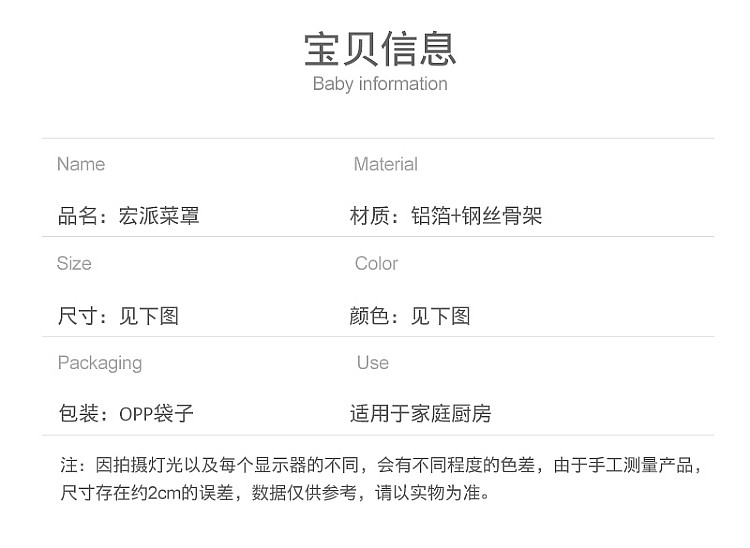Click the 包装 field label
This screenshot has height=548, width=750.
tap(78, 413)
